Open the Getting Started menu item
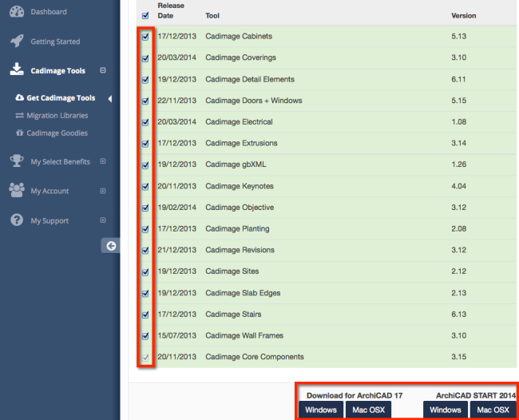Viewport: 519px width, 420px height. (55, 42)
